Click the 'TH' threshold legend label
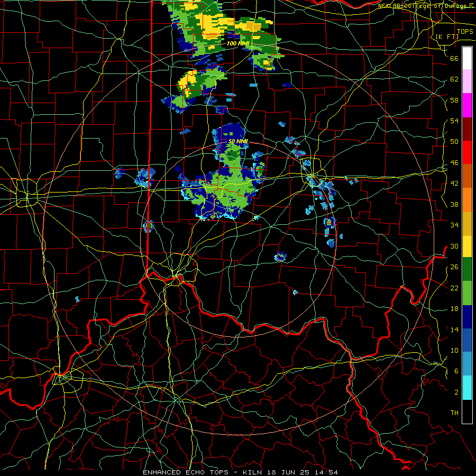This screenshot has width=476, height=476. point(454,413)
